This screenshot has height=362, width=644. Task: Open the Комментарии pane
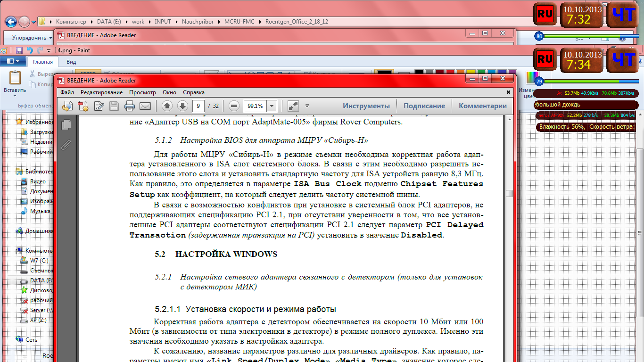click(x=482, y=106)
